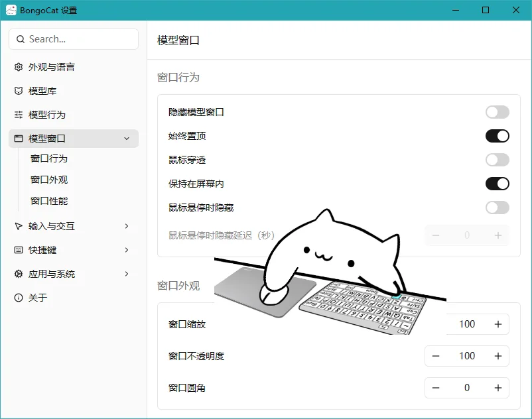
Task: Select the 模型窗口 sidebar item
Action: point(74,139)
